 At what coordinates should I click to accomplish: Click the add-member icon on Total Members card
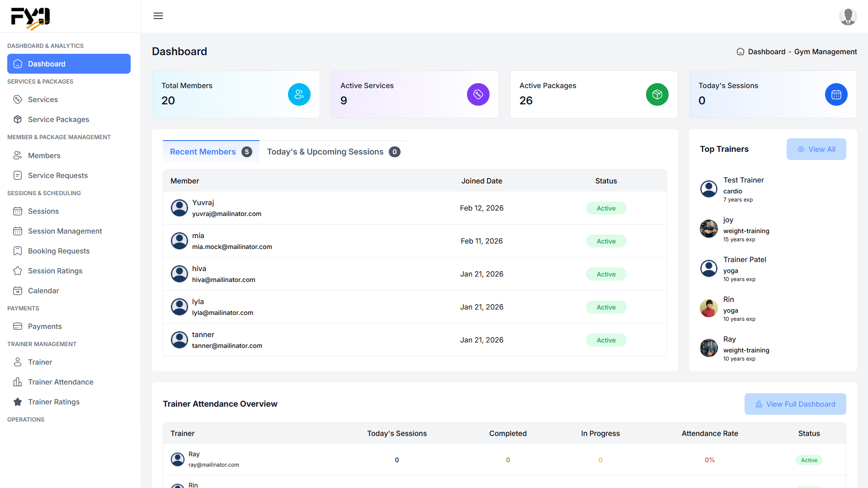click(299, 94)
